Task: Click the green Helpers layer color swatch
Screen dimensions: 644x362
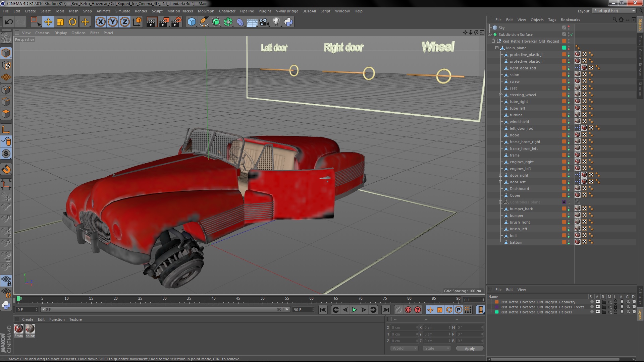Action: 497,312
